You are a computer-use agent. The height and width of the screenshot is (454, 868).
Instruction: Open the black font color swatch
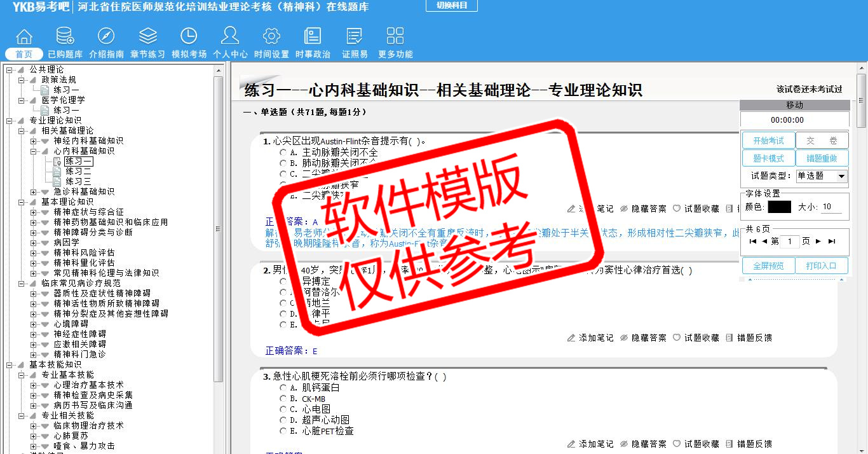click(x=779, y=207)
